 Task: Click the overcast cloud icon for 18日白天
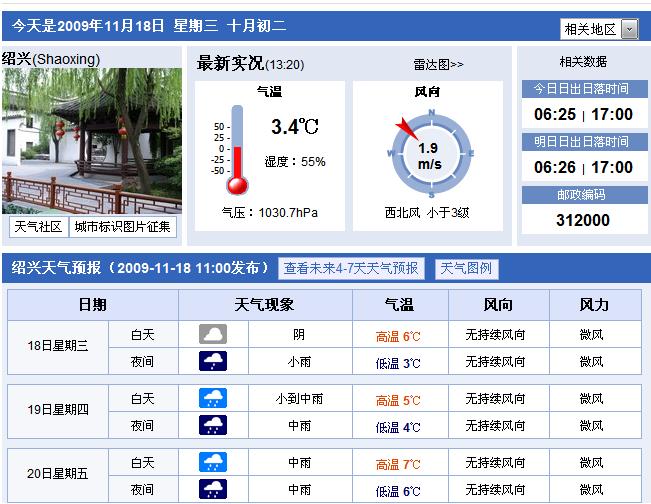(213, 334)
